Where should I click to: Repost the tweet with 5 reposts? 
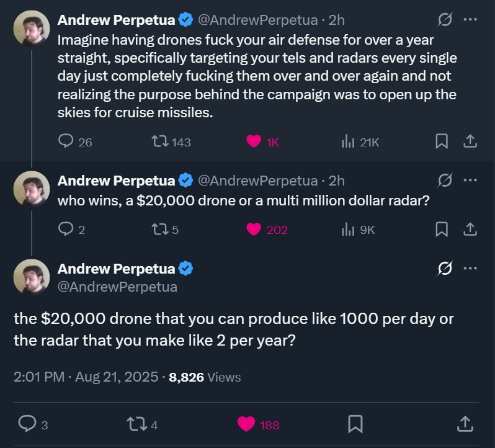[159, 230]
